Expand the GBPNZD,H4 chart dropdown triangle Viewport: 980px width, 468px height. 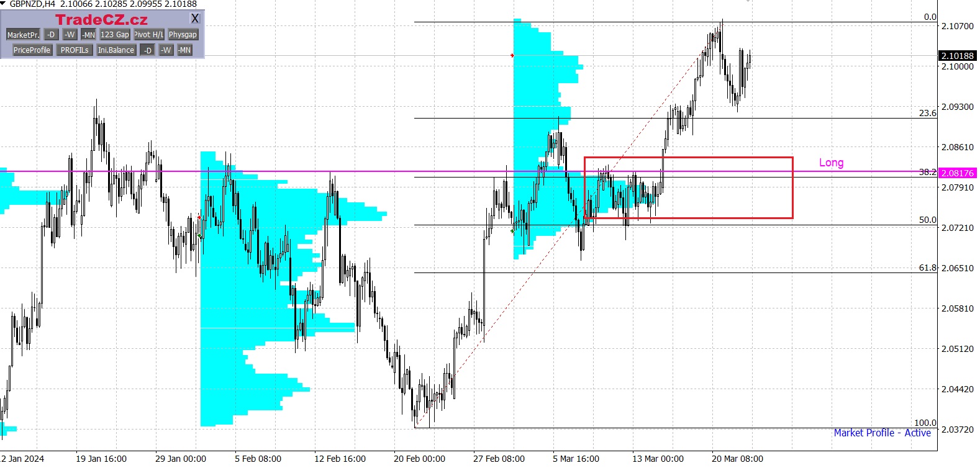(3, 4)
